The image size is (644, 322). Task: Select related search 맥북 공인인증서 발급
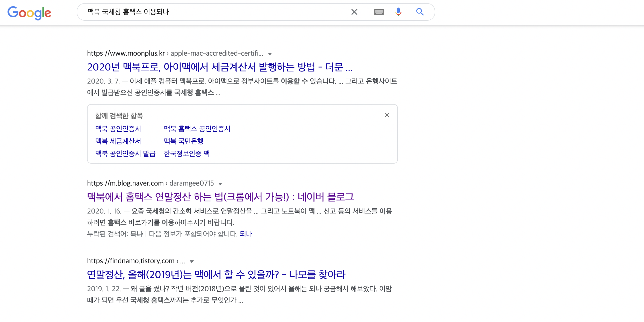pyautogui.click(x=125, y=153)
